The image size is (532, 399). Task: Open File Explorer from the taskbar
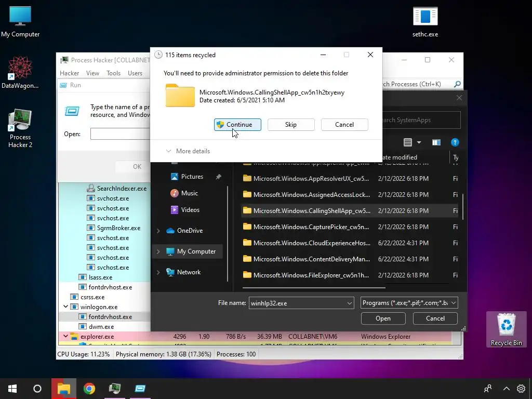(x=64, y=389)
